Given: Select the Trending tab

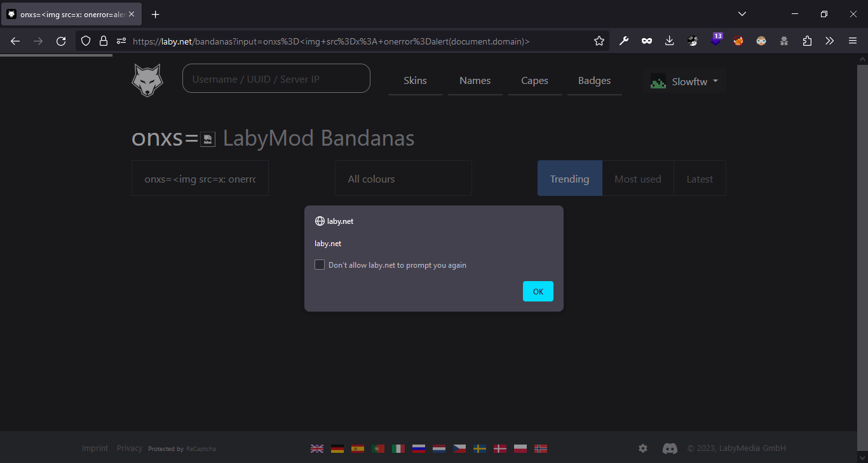Looking at the screenshot, I should [570, 178].
